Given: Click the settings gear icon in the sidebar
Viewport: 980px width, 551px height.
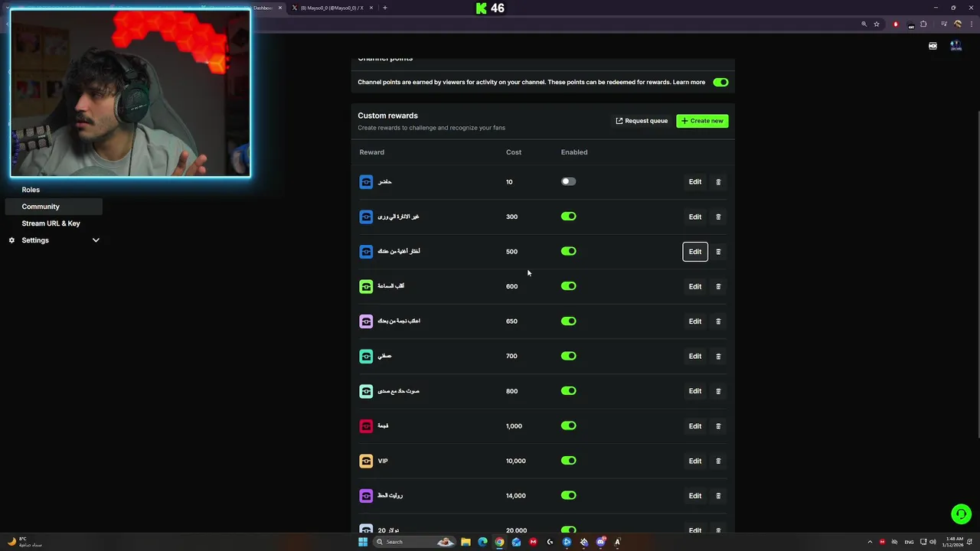Looking at the screenshot, I should click(x=11, y=240).
